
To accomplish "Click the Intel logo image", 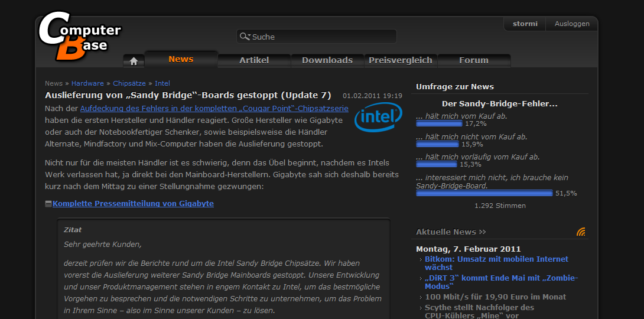I will 378,118.
